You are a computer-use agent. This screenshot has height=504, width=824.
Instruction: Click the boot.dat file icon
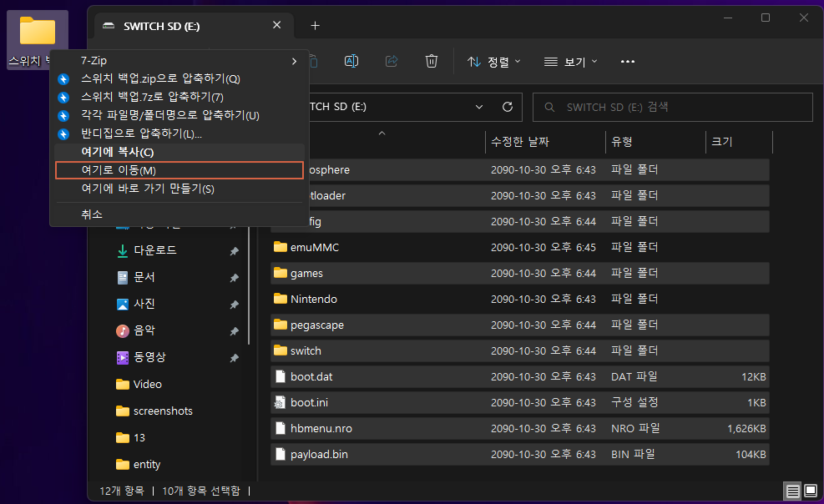[281, 376]
